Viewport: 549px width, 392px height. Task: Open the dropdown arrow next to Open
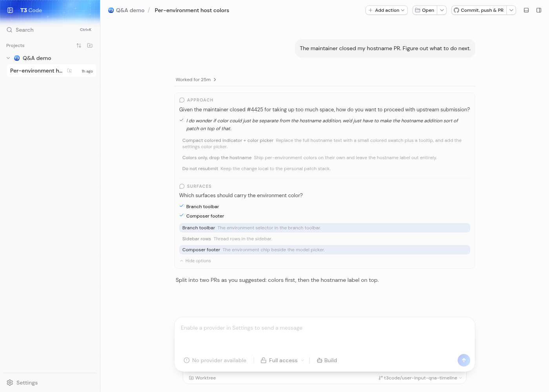pyautogui.click(x=442, y=10)
